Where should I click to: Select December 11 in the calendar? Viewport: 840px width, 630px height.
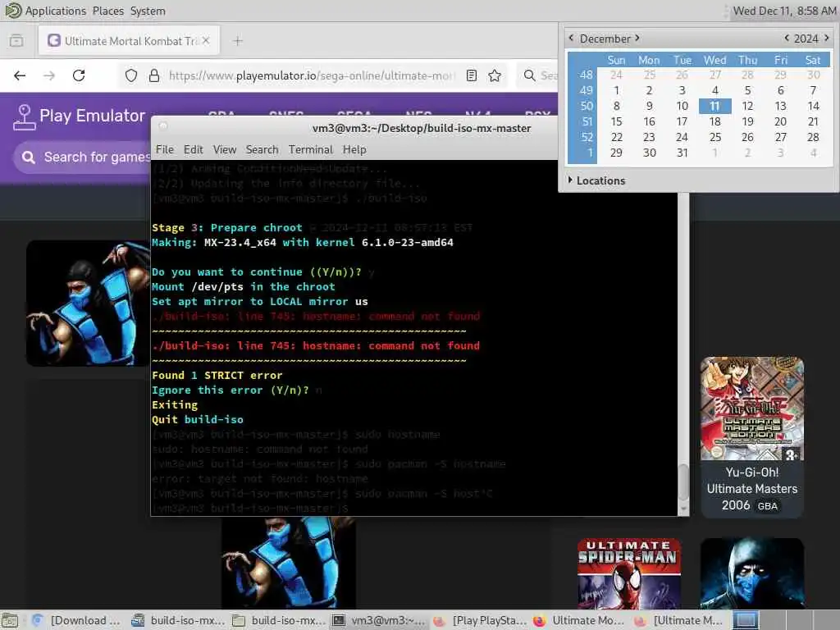pyautogui.click(x=714, y=106)
